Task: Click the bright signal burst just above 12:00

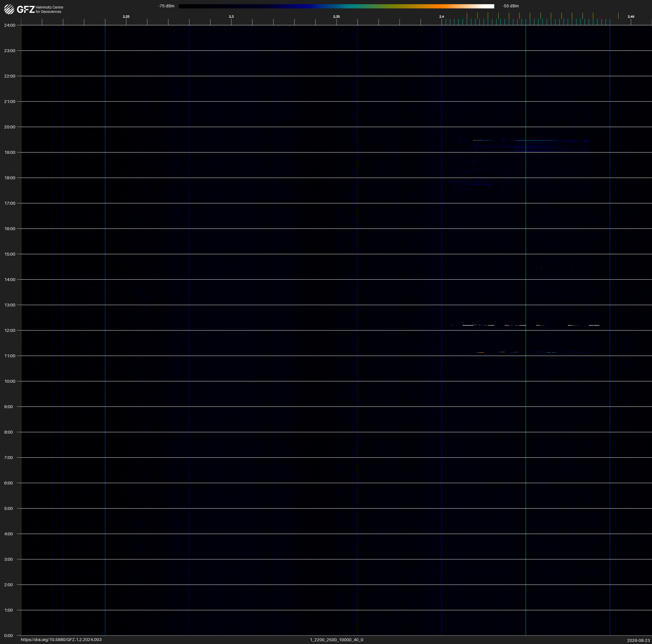Action: click(x=525, y=325)
